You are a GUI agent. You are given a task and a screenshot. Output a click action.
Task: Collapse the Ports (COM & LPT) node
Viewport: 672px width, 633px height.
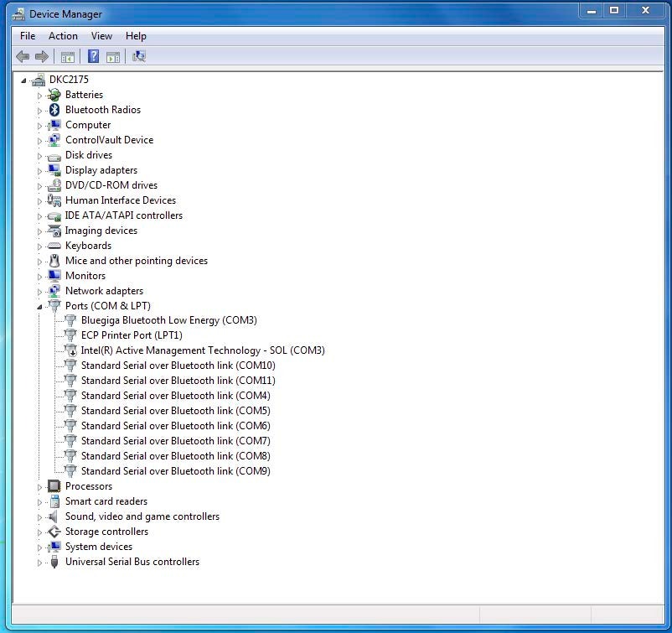pos(39,306)
